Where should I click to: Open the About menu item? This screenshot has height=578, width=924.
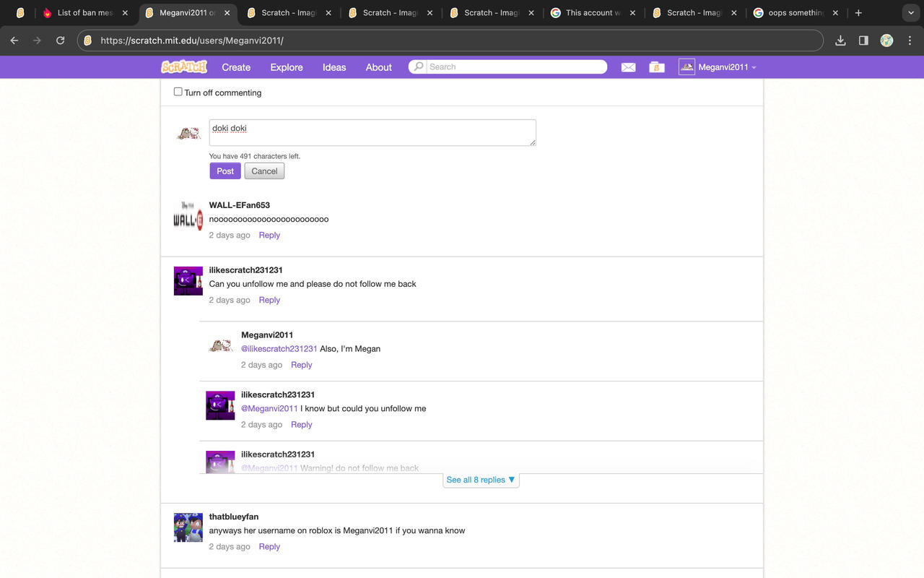[x=379, y=67]
